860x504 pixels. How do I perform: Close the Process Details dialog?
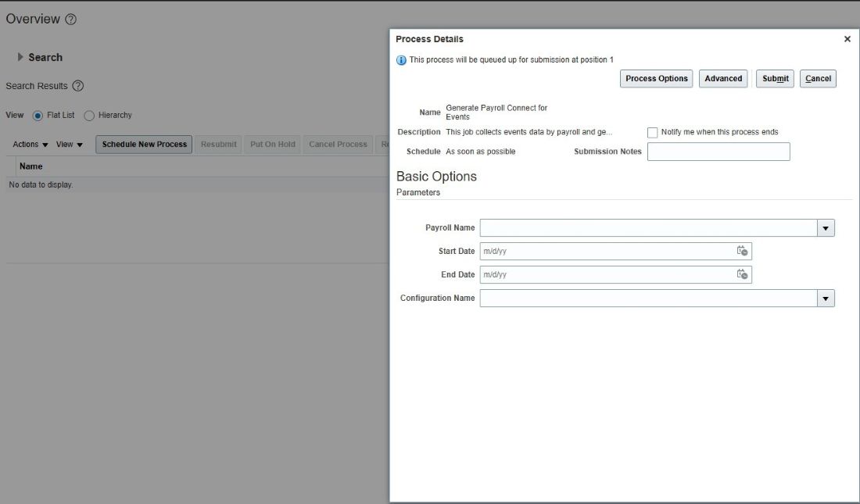click(847, 38)
